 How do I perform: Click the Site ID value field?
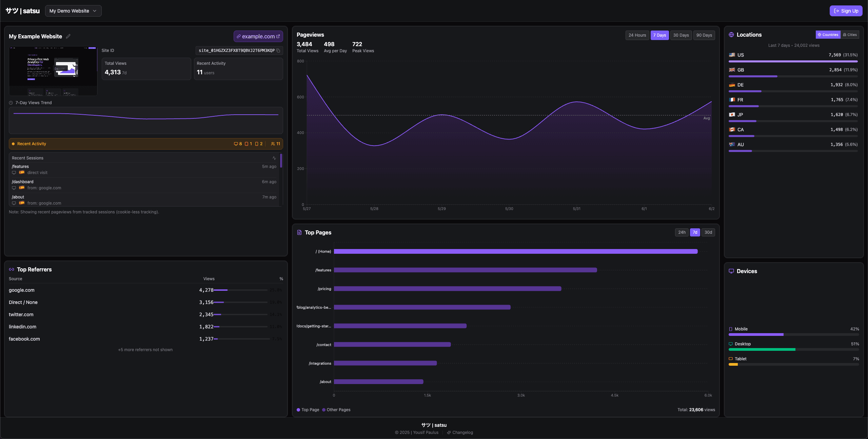click(239, 51)
